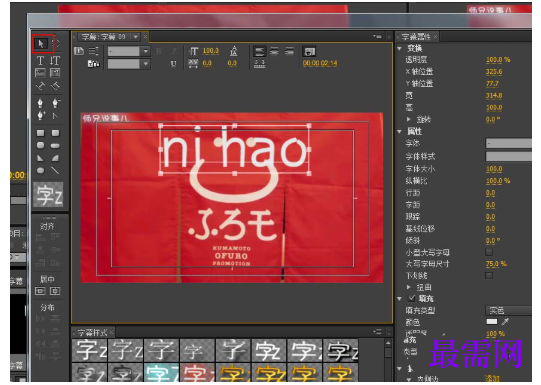
Task: Open the 填充类型 fill type dropdown
Action: [509, 310]
